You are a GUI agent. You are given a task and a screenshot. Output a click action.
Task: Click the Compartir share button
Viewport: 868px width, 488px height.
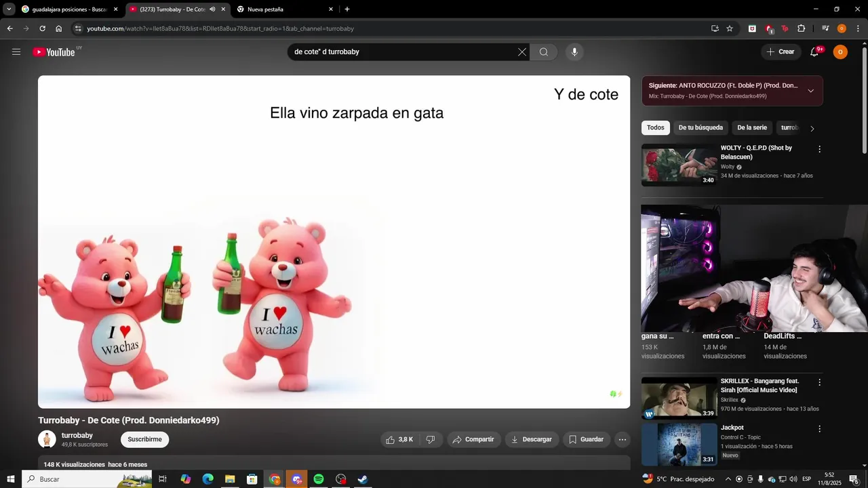pos(473,439)
